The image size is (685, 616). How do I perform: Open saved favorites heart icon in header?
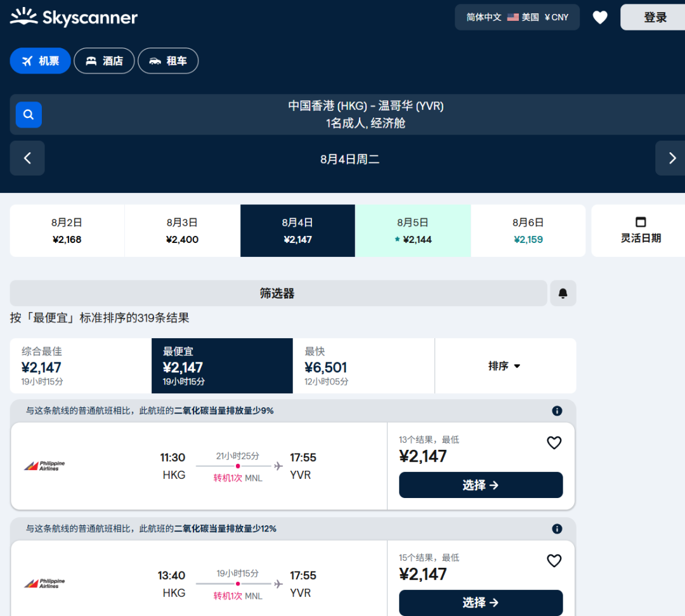pyautogui.click(x=599, y=18)
